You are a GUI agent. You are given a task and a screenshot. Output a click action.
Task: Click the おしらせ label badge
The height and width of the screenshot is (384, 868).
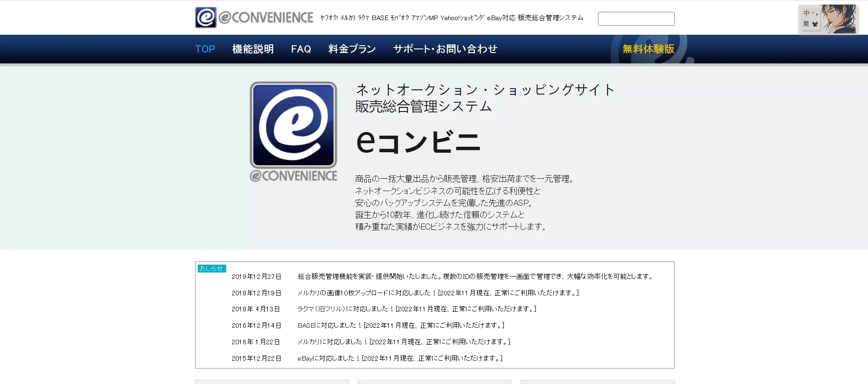point(212,268)
